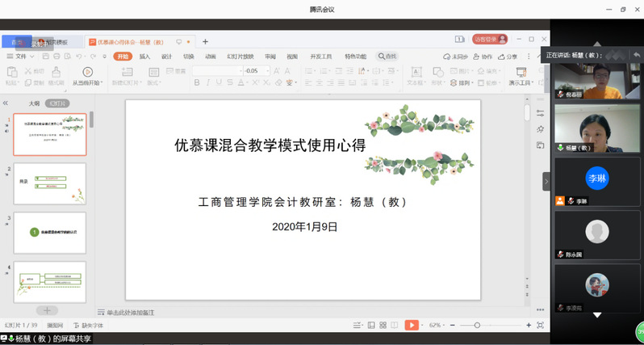Click the guest login (访客登录) button

tap(490, 39)
